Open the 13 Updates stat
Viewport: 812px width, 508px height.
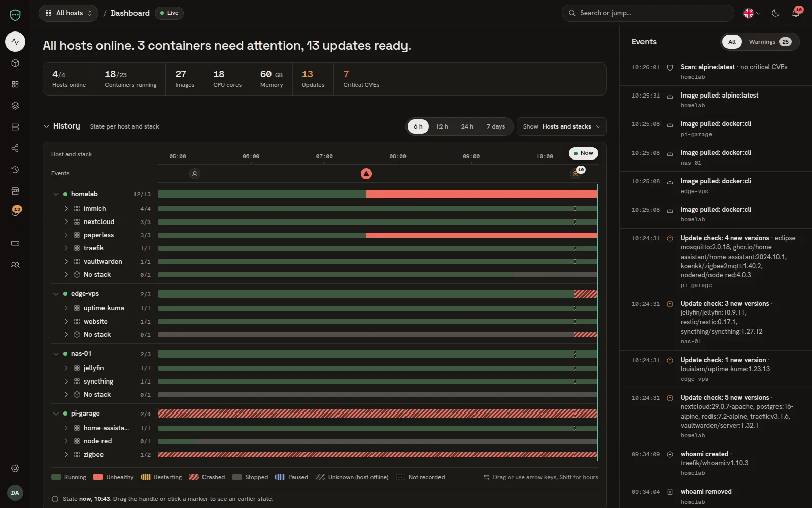pos(313,79)
